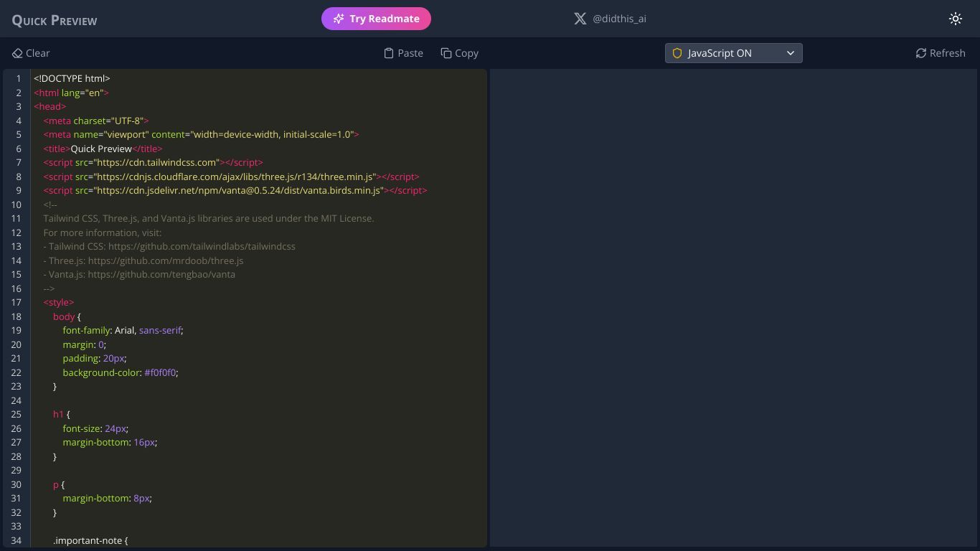Click line number 34 in the gutter
The width and height of the screenshot is (980, 551).
[16, 540]
